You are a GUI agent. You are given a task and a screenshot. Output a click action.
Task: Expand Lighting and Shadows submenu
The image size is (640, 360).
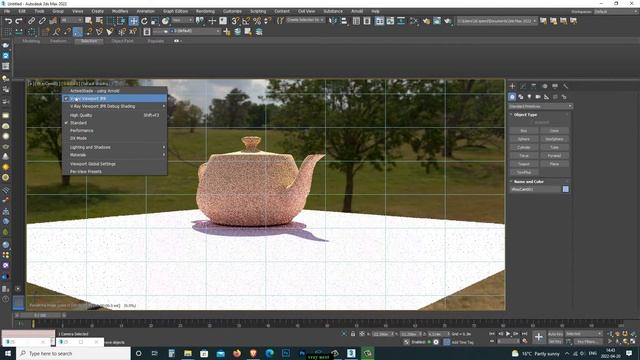[115, 147]
